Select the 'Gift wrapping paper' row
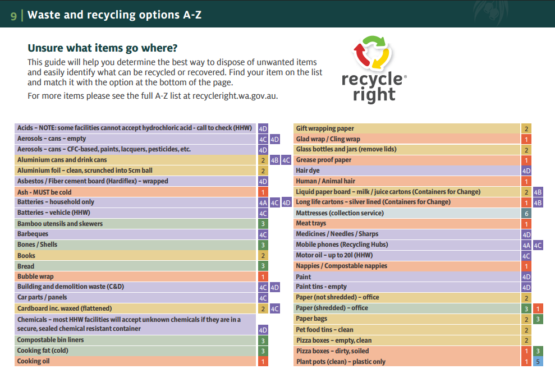This screenshot has width=555, height=392. tap(407, 128)
